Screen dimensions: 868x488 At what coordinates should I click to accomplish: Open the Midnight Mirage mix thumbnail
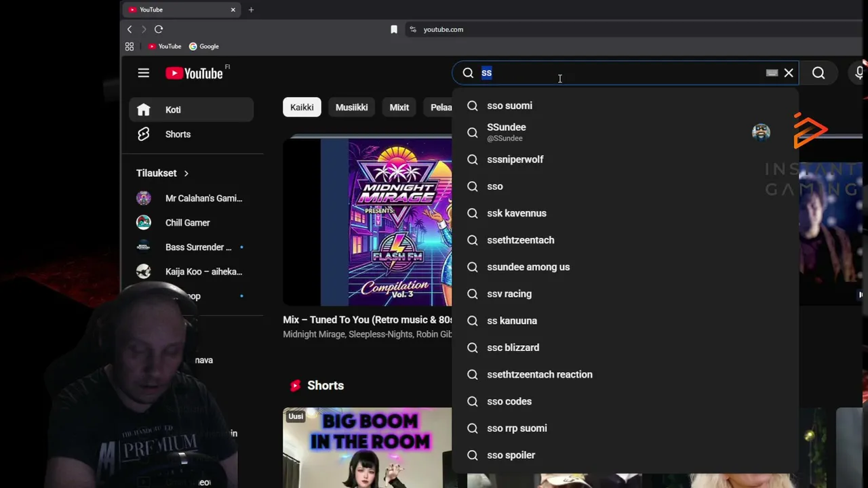(368, 222)
